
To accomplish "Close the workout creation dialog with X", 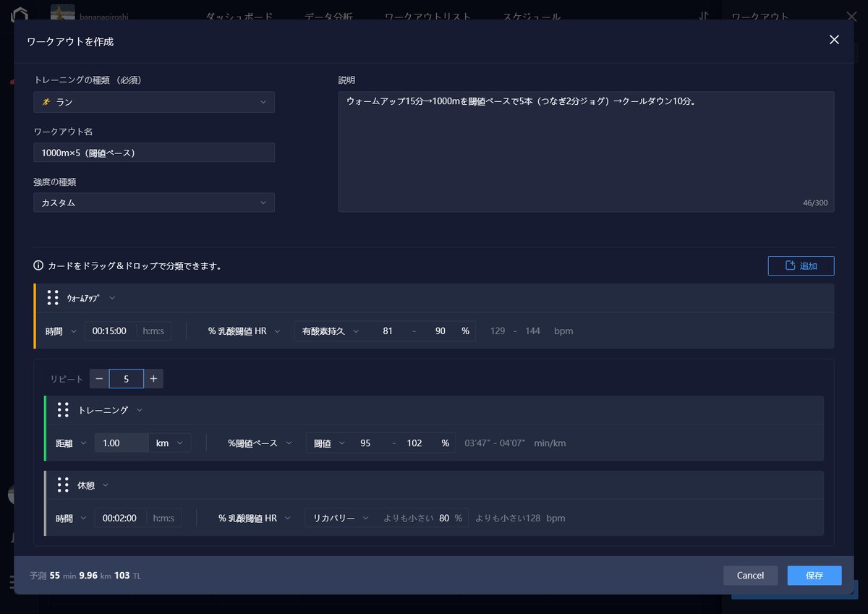I will point(834,40).
